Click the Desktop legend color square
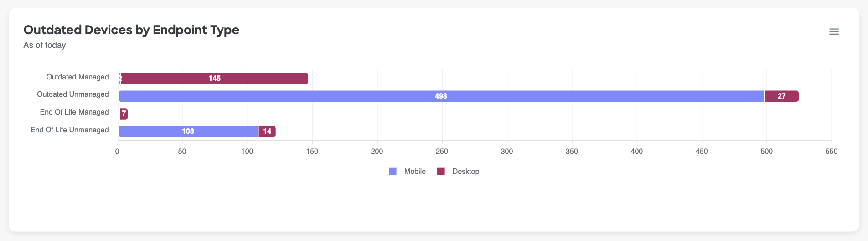 click(441, 171)
